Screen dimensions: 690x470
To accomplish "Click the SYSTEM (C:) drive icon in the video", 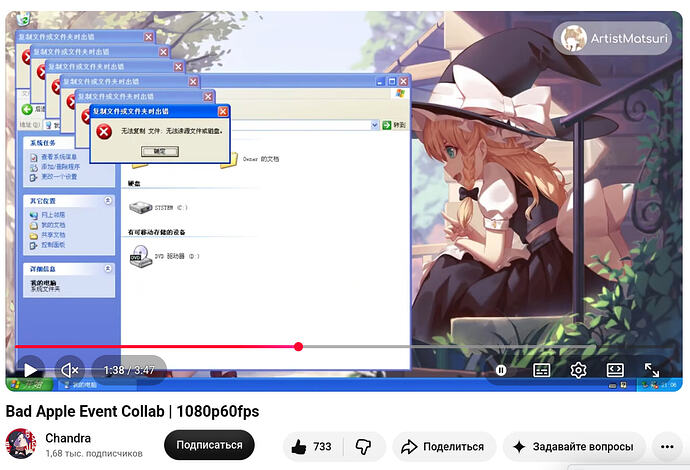I will point(140,207).
